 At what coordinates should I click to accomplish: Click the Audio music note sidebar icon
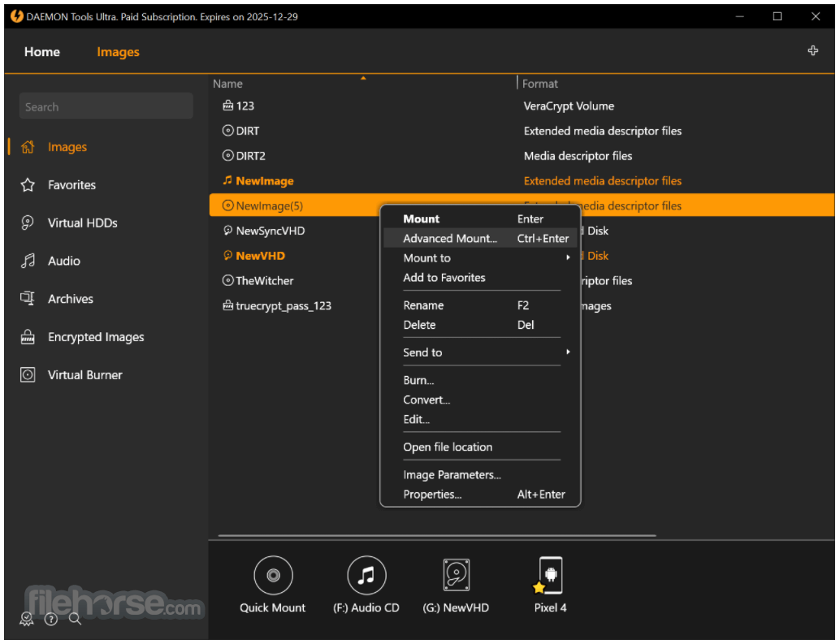tap(28, 261)
